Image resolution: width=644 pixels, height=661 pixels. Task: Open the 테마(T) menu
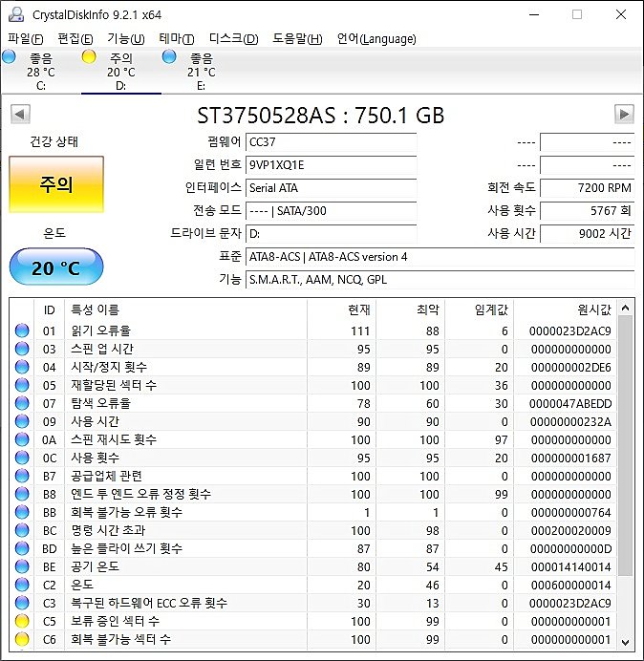[177, 39]
